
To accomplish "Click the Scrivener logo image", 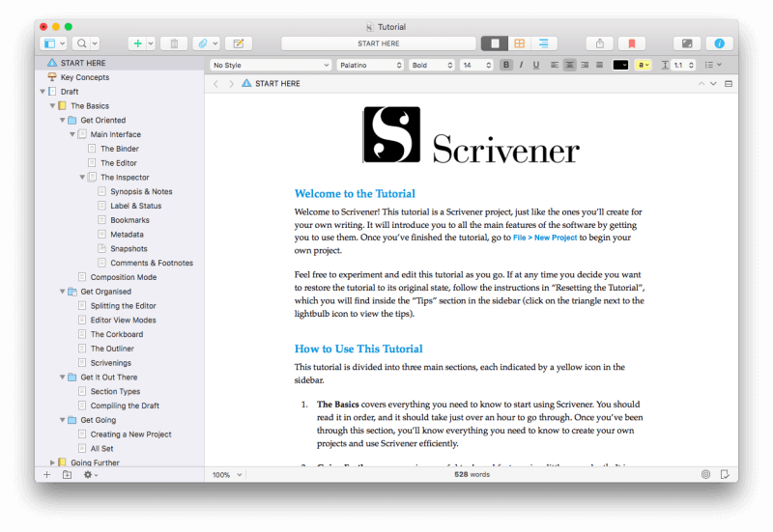I will (471, 135).
